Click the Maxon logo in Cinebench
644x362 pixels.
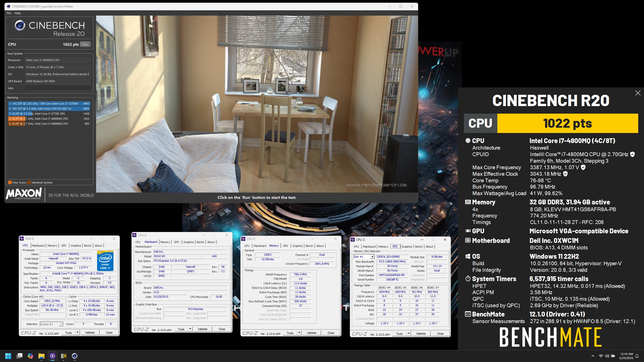(x=24, y=194)
